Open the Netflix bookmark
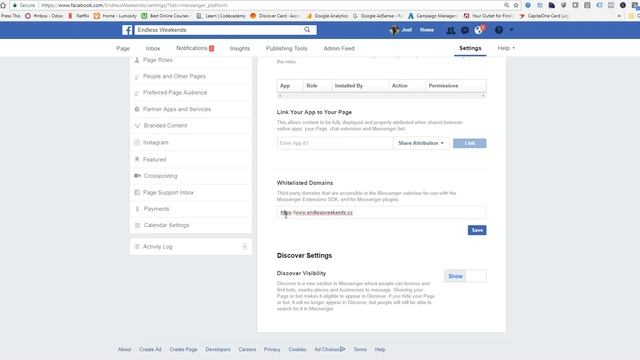The width and height of the screenshot is (640, 360). point(79,16)
